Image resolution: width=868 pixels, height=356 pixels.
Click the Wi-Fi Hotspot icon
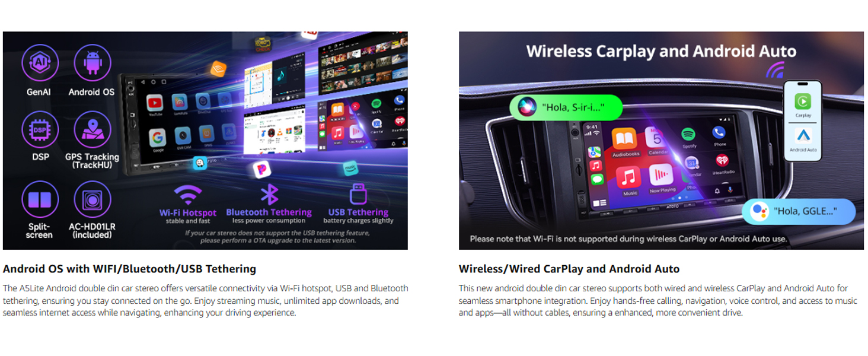point(188,195)
